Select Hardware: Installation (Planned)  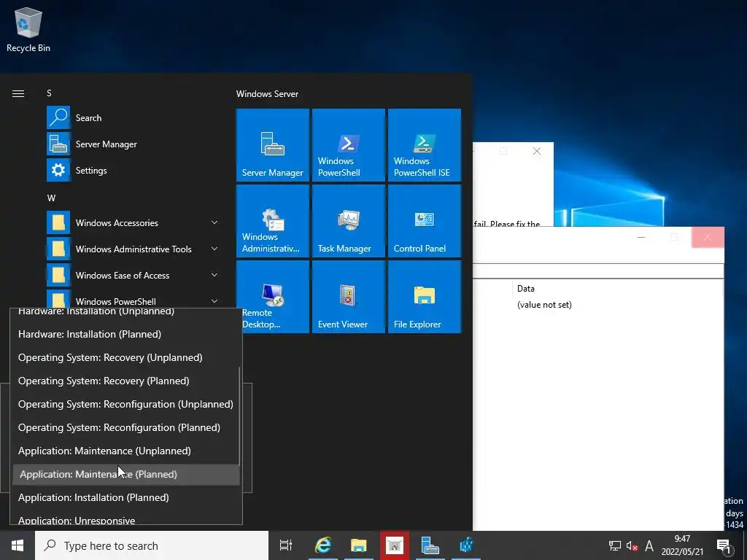(125, 334)
